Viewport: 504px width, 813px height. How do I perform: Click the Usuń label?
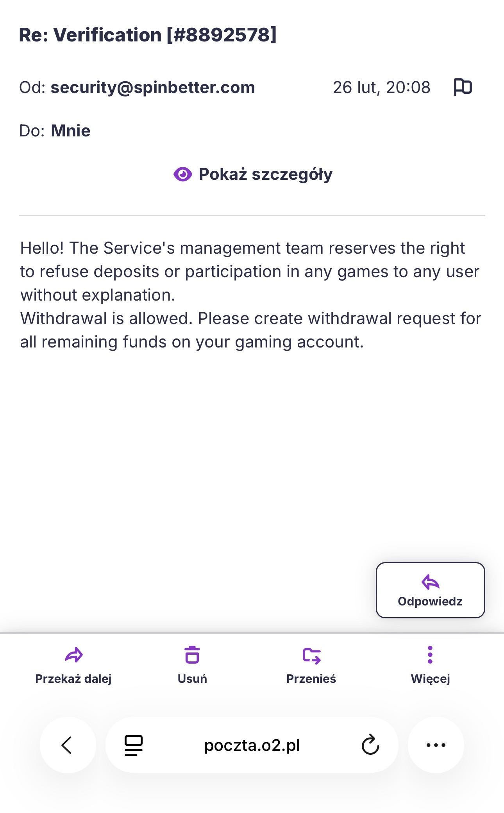[192, 679]
